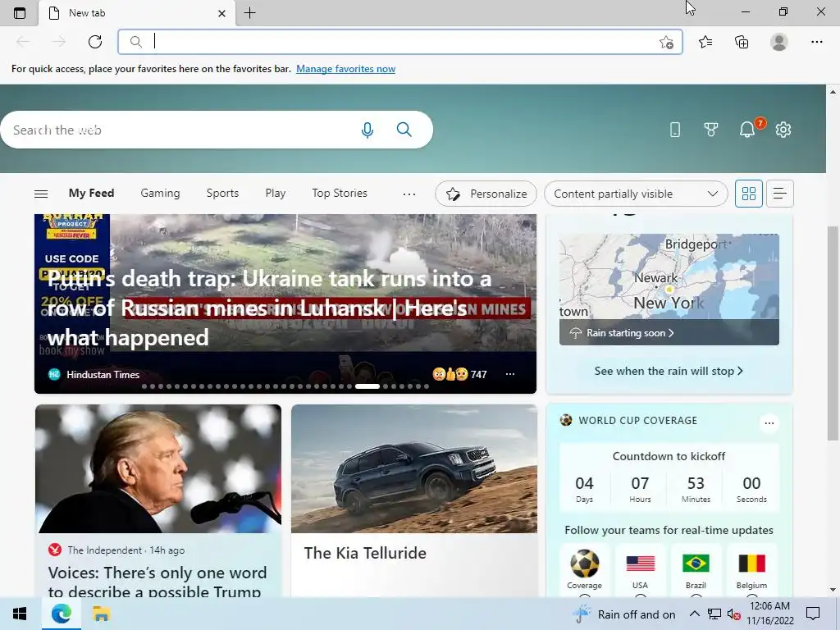Open the Action Center notification icon
The height and width of the screenshot is (630, 840).
coord(813,614)
